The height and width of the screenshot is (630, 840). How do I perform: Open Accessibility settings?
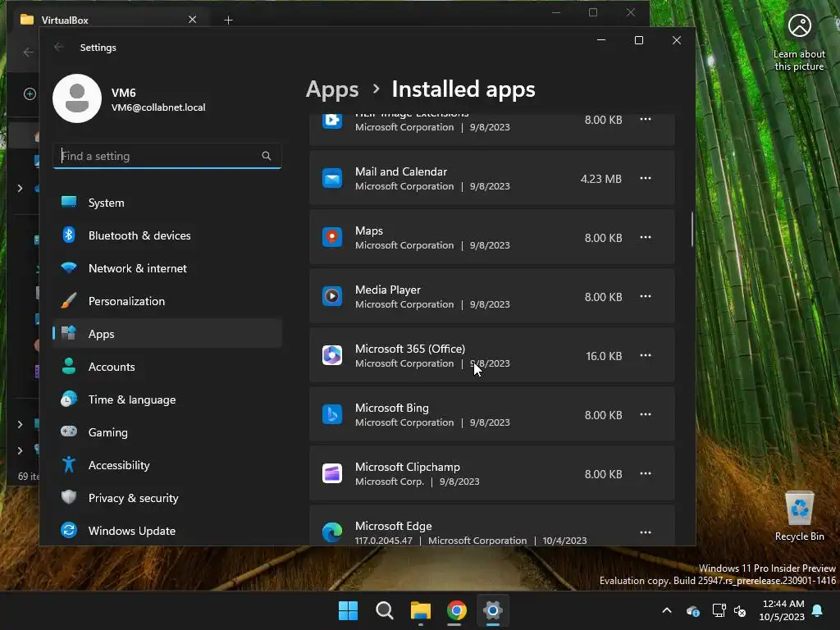pos(167,465)
